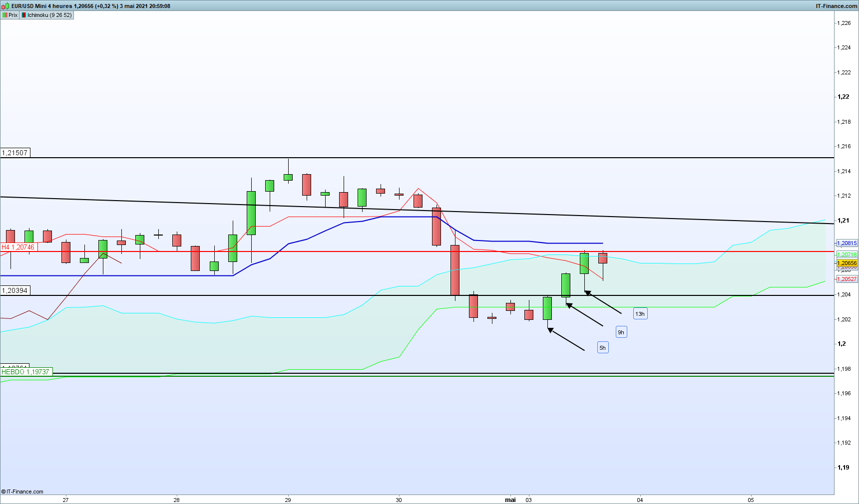Click the 13h annotation label

(640, 314)
